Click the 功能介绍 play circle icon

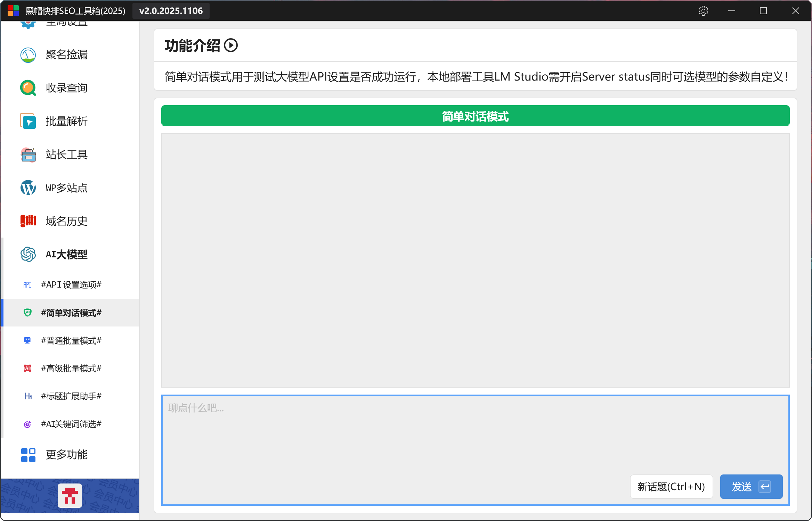[x=231, y=46]
